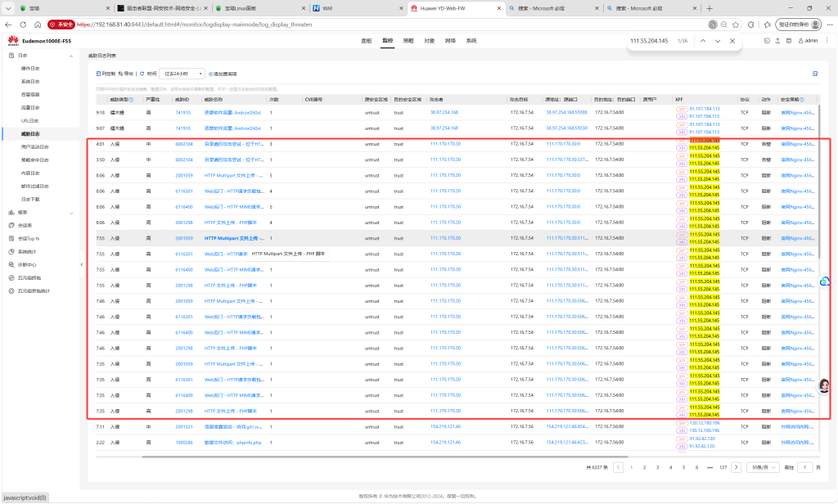Go to the next page of results
The width and height of the screenshot is (838, 504).
coord(736,467)
